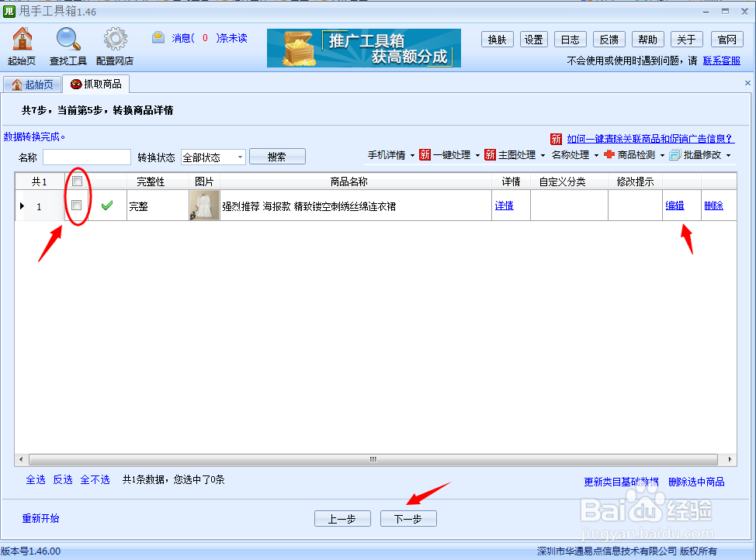Image resolution: width=756 pixels, height=560 pixels.
Task: Open the 名称处理 dropdown
Action: click(x=573, y=155)
